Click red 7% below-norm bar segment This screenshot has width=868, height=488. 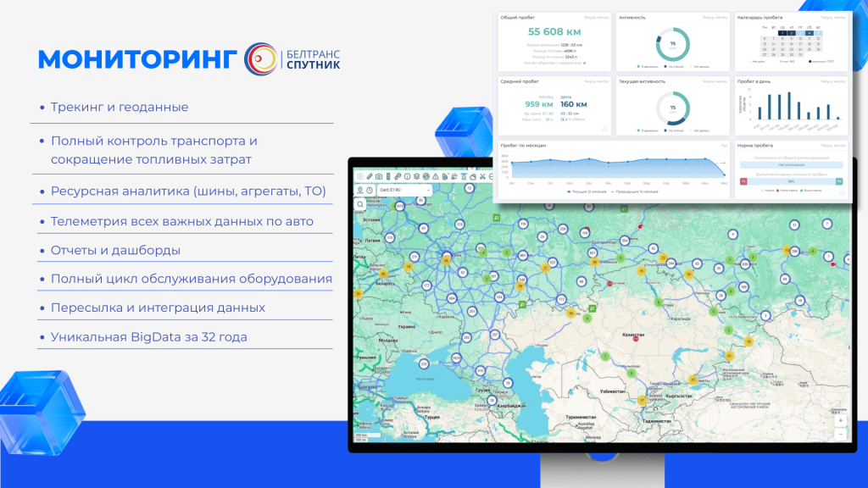click(x=743, y=181)
